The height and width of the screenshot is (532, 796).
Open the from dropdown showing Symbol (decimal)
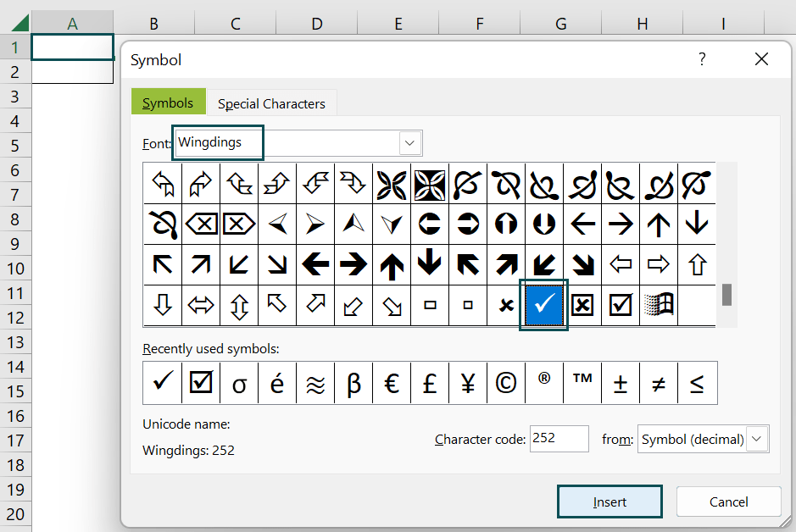[757, 439]
